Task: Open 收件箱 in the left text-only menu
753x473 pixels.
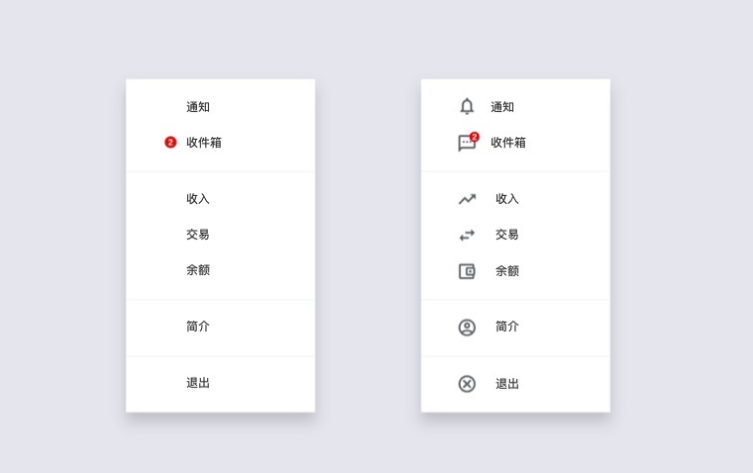Action: (204, 142)
